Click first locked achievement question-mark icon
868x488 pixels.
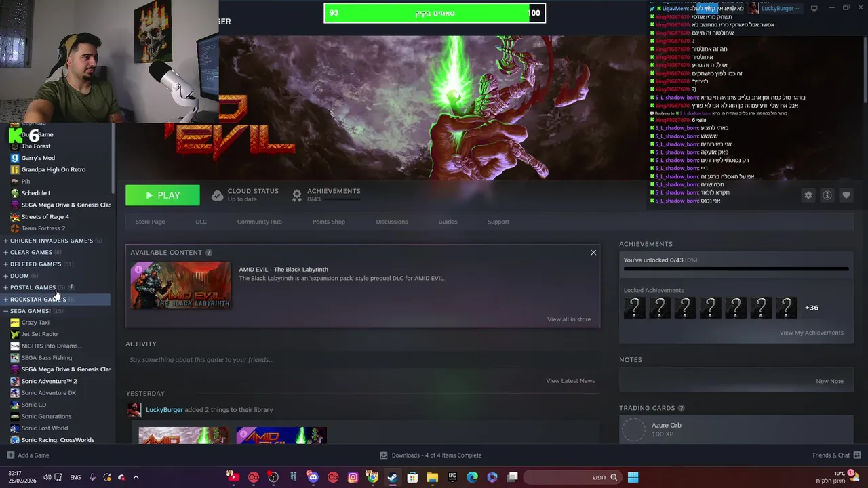tap(635, 308)
